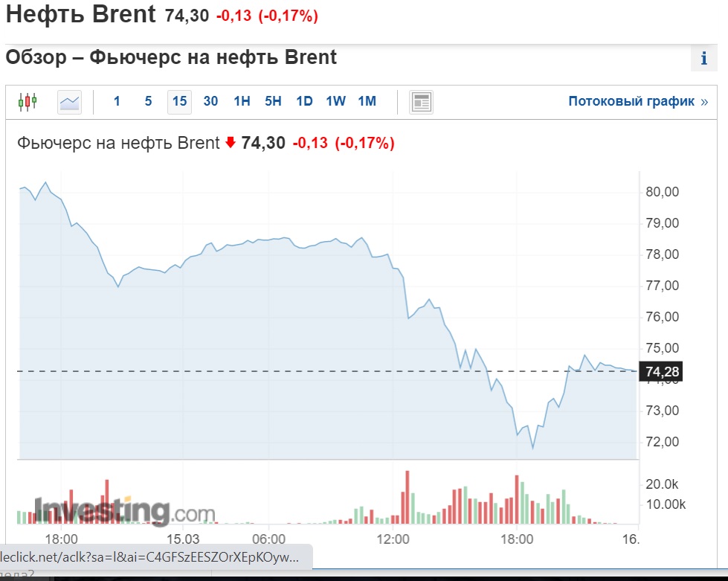Switch chart to 1H interval
The image size is (728, 581).
point(242,101)
